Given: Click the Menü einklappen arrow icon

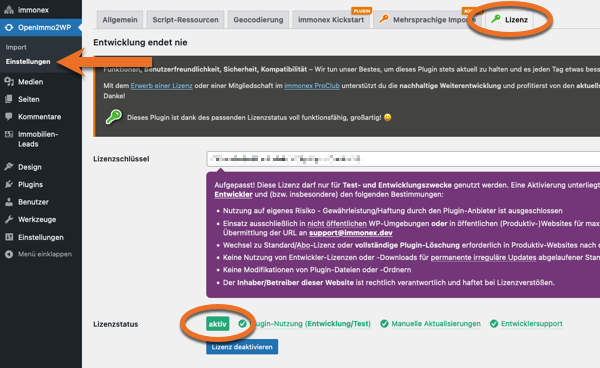Looking at the screenshot, I should tap(9, 254).
